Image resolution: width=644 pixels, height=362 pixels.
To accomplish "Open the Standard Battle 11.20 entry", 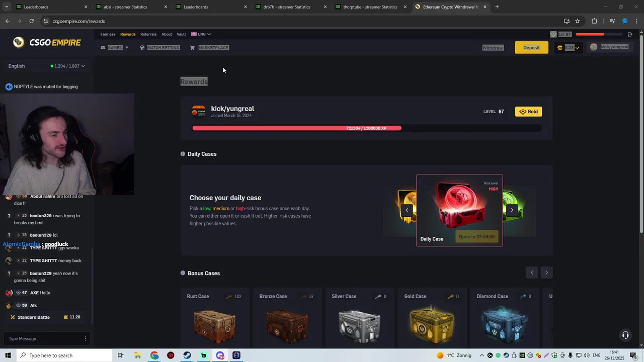I will coord(46,317).
